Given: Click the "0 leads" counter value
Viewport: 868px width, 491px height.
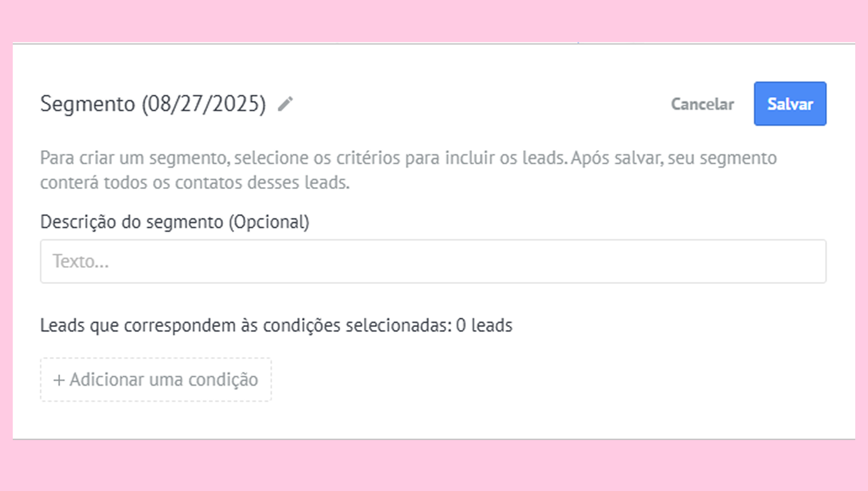Looking at the screenshot, I should pos(484,326).
